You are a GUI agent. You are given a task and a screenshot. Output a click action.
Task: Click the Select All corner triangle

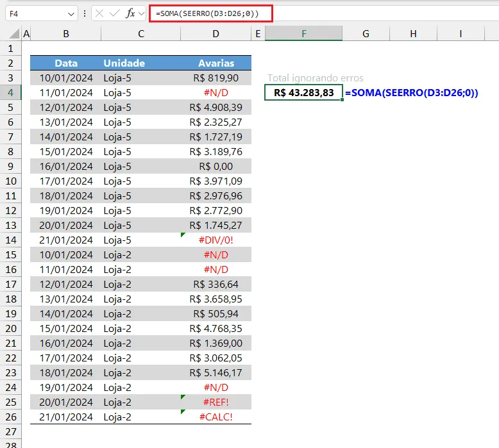tap(15, 34)
